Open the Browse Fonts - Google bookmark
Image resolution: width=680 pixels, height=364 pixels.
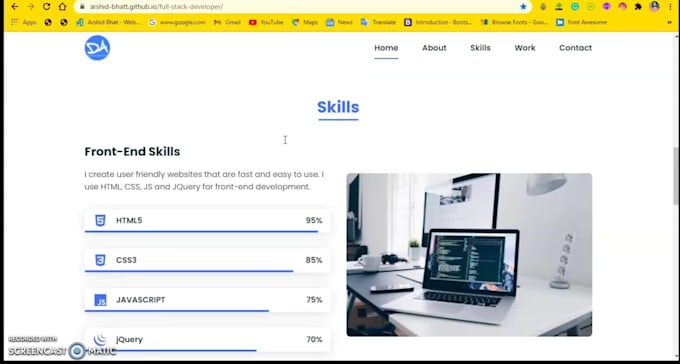(x=514, y=23)
